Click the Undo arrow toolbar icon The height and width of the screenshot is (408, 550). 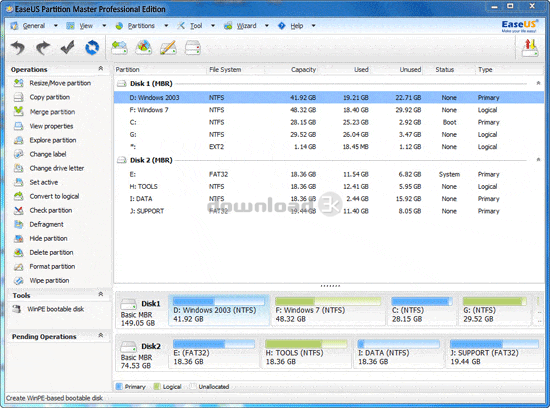(x=18, y=47)
